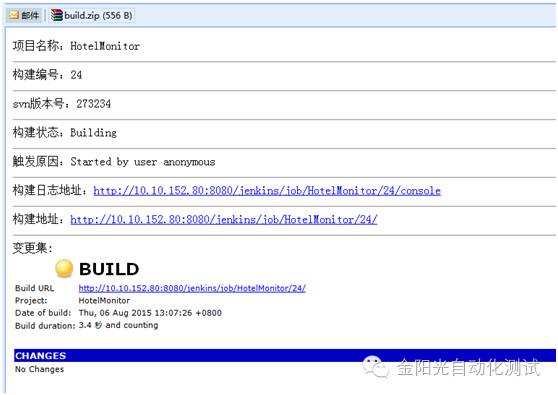Open the build log console link
Image resolution: width=558 pixels, height=395 pixels.
(267, 191)
